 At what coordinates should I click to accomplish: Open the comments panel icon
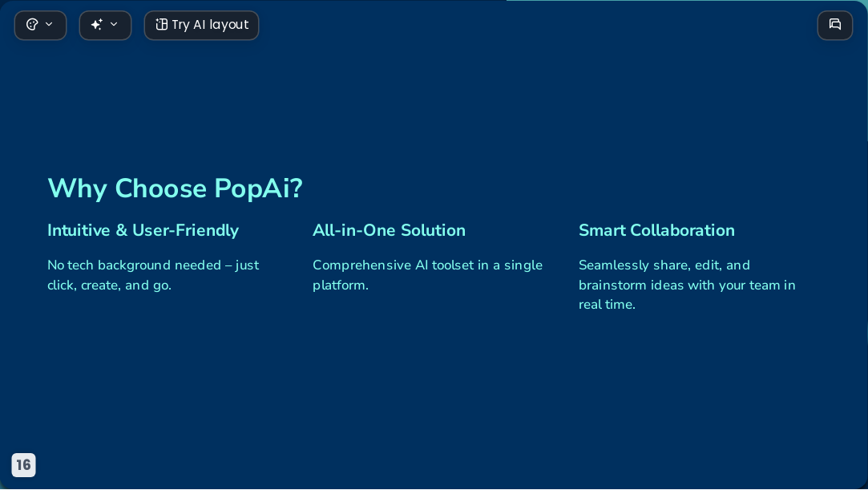click(835, 26)
